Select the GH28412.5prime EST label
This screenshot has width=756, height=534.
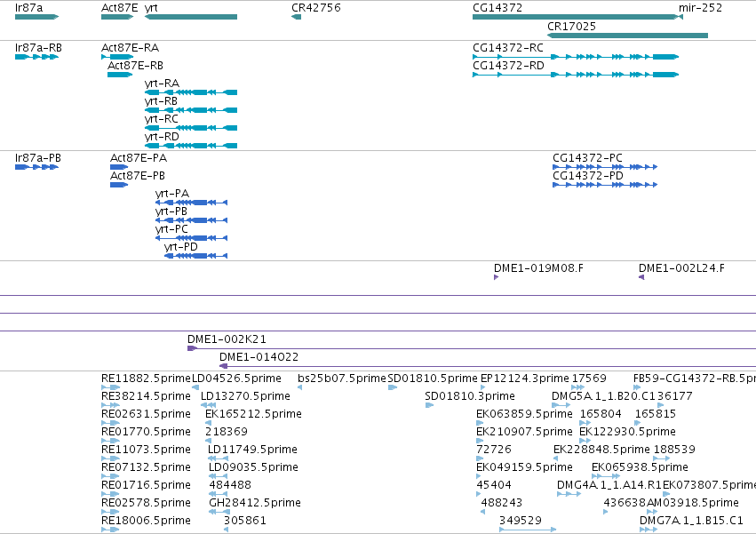[x=255, y=504]
